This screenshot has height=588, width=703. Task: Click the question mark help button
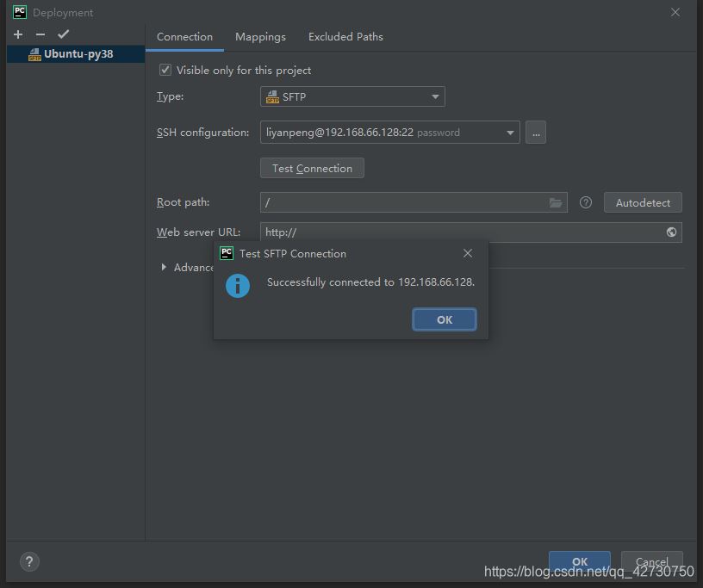pyautogui.click(x=29, y=562)
